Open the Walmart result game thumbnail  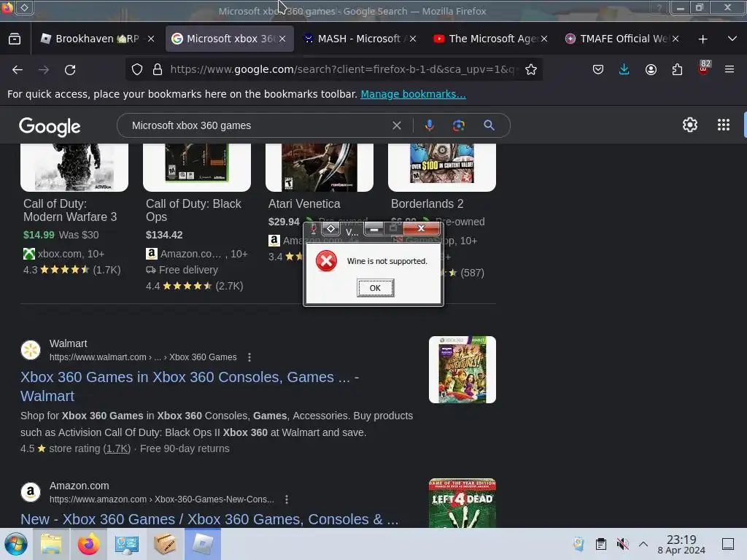click(x=462, y=370)
